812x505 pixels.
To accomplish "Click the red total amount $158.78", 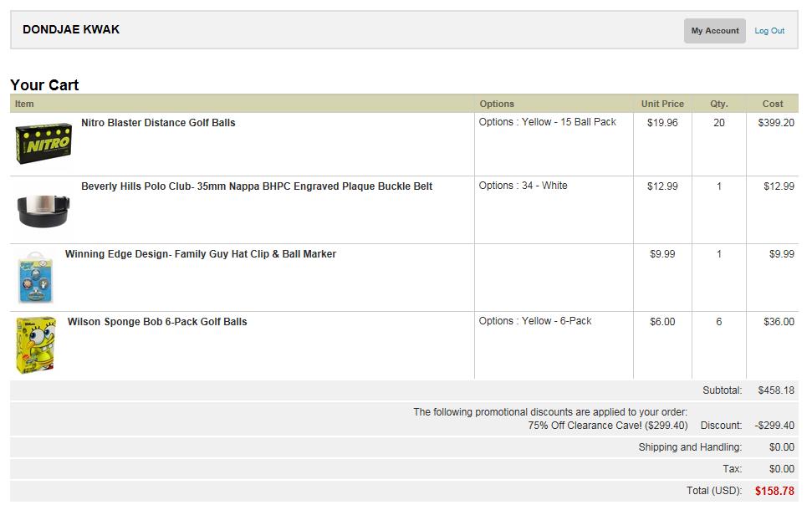I will [774, 491].
